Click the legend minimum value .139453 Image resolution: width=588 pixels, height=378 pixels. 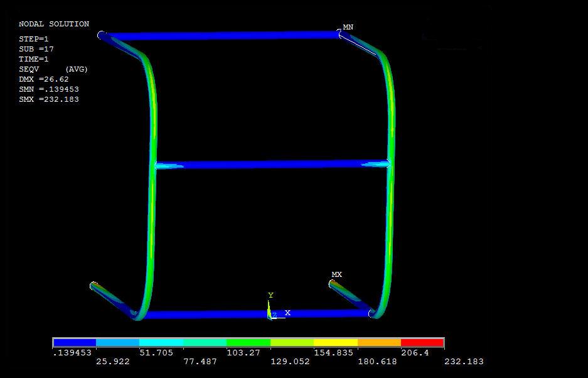72,353
